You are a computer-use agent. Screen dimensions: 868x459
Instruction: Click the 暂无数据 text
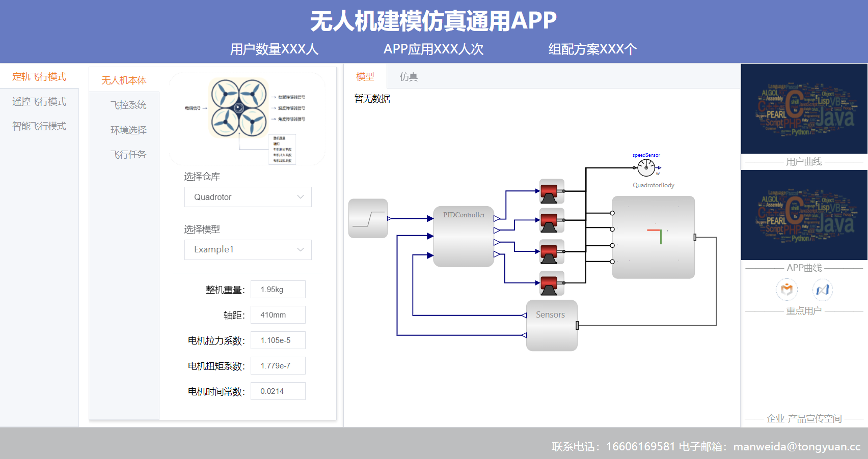(x=372, y=99)
